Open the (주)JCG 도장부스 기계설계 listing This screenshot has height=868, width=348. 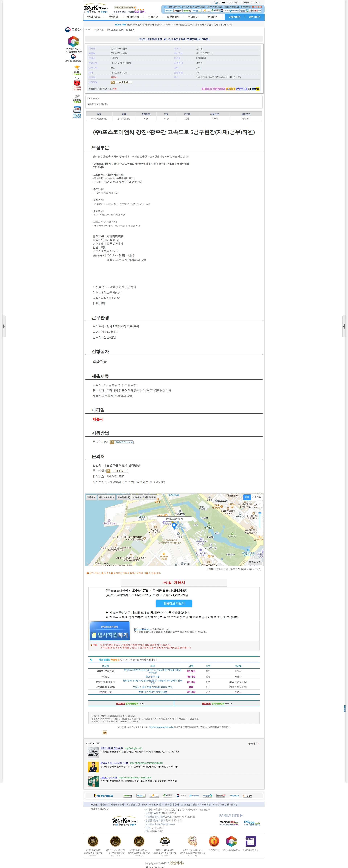pos(152,687)
